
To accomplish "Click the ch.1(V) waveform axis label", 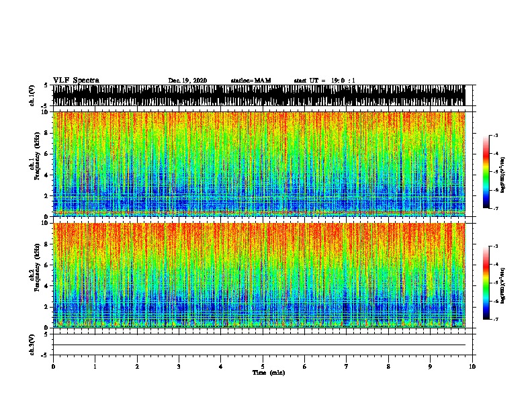I will pyautogui.click(x=32, y=95).
